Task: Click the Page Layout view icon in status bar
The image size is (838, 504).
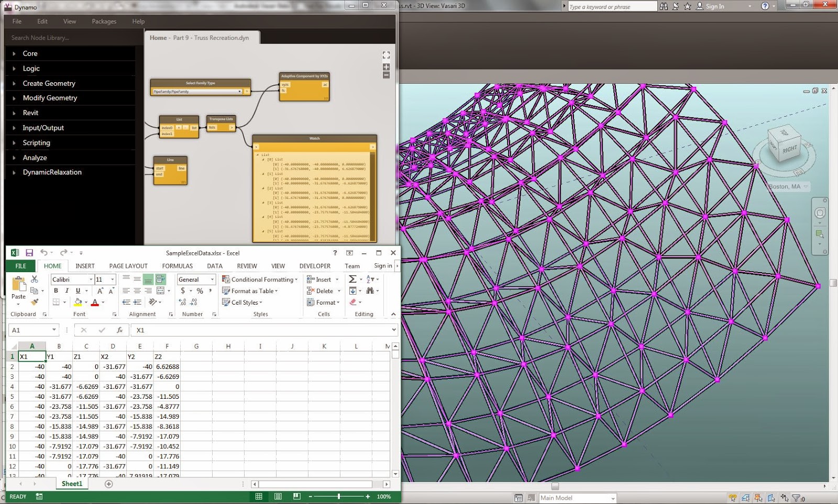Action: [x=278, y=496]
